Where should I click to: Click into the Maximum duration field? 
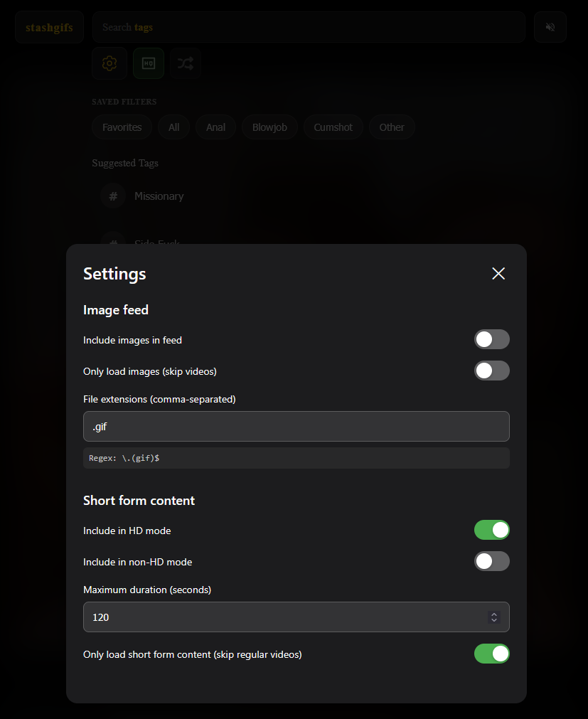point(284,617)
